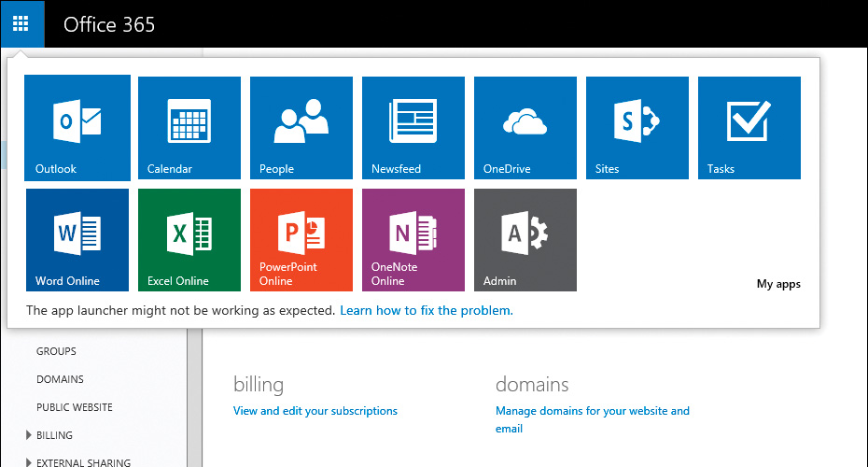Open 'View and edit your subscriptions' link
The width and height of the screenshot is (868, 467).
coord(315,411)
